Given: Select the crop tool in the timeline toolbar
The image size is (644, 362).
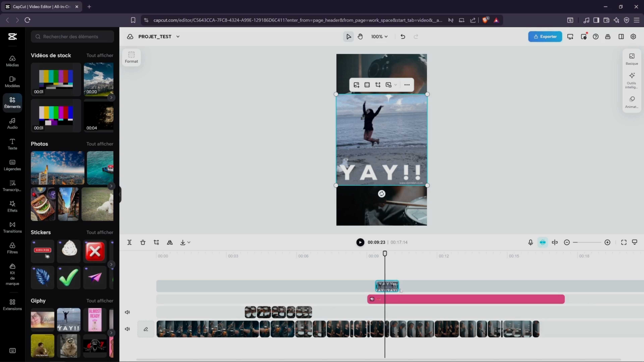Looking at the screenshot, I should pos(156,242).
